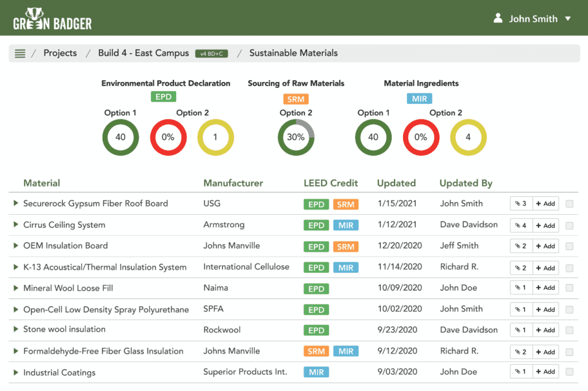Tick the checkbox on Industrial Coatings row

click(x=569, y=372)
